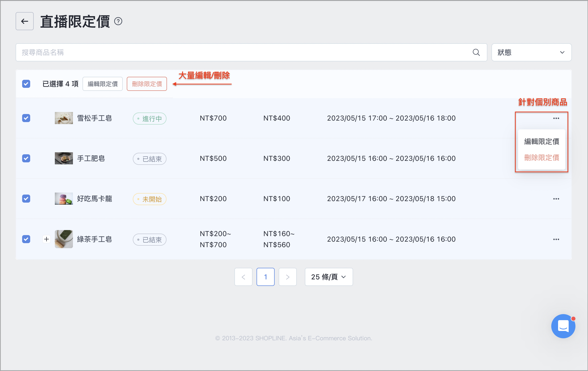Choose 編輯限定價 in the row menu
The width and height of the screenshot is (588, 371).
click(541, 141)
